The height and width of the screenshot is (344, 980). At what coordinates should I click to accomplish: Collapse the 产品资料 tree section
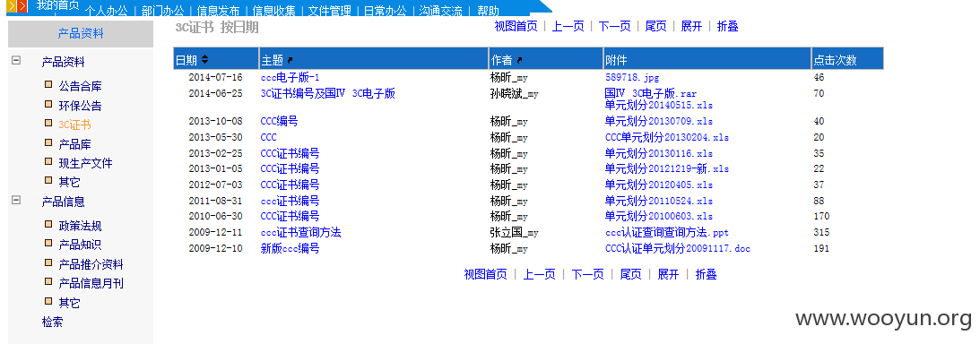16,61
